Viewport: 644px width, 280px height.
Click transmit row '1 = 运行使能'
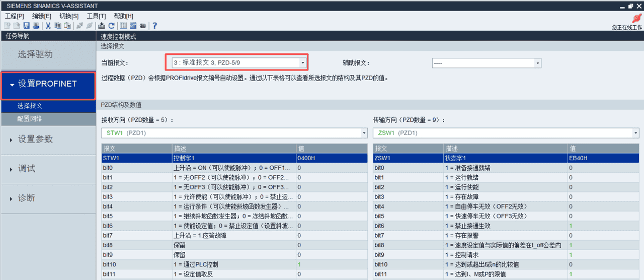506,187
